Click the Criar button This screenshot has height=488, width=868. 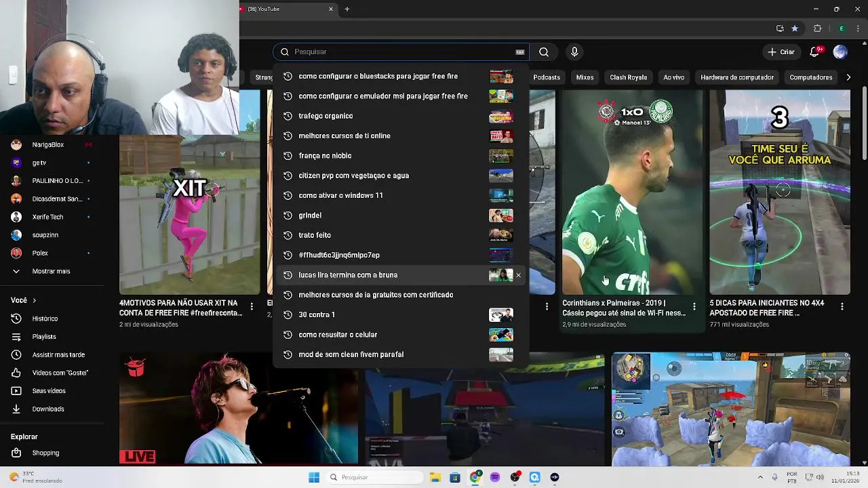click(x=781, y=52)
